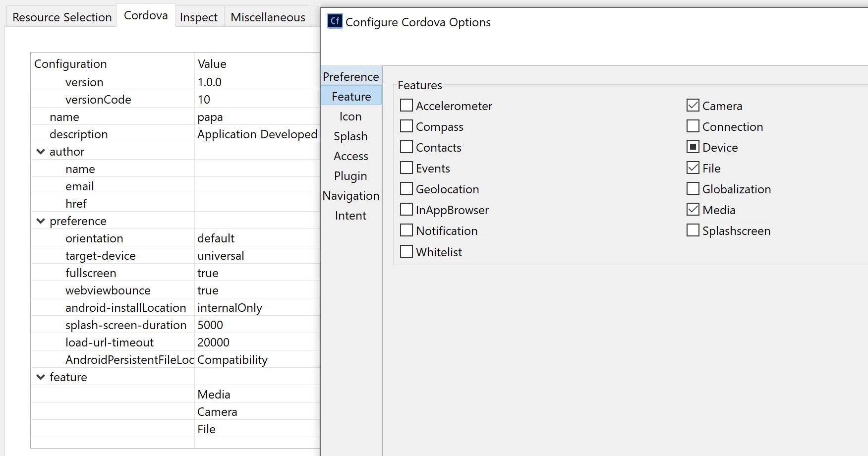Image resolution: width=868 pixels, height=456 pixels.
Task: Collapse the author tree node
Action: [x=41, y=152]
